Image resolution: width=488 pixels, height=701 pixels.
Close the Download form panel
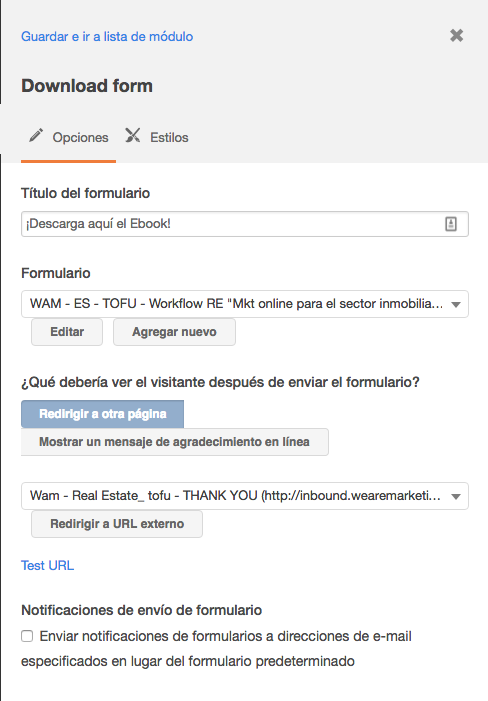pyautogui.click(x=456, y=35)
